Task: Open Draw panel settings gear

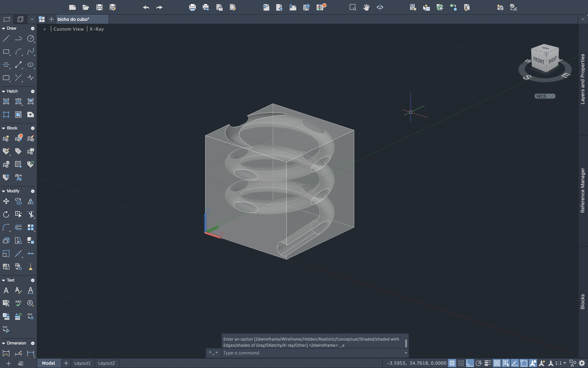Action: [32, 28]
